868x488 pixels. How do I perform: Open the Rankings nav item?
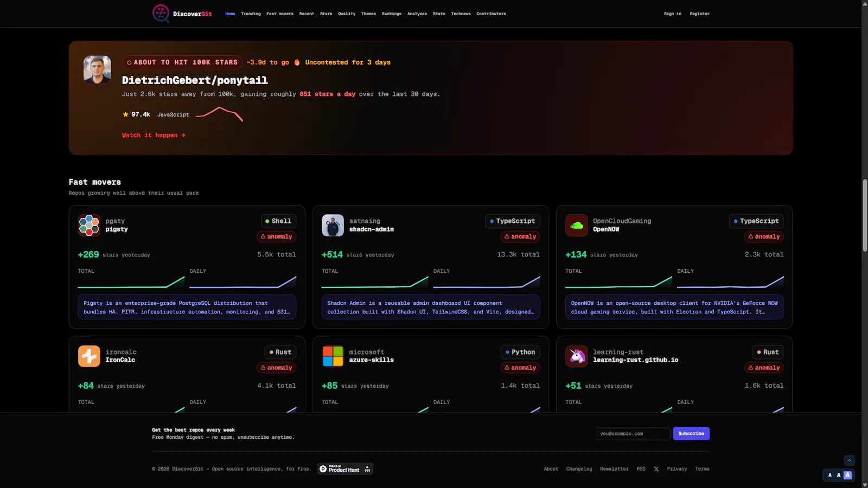(392, 14)
